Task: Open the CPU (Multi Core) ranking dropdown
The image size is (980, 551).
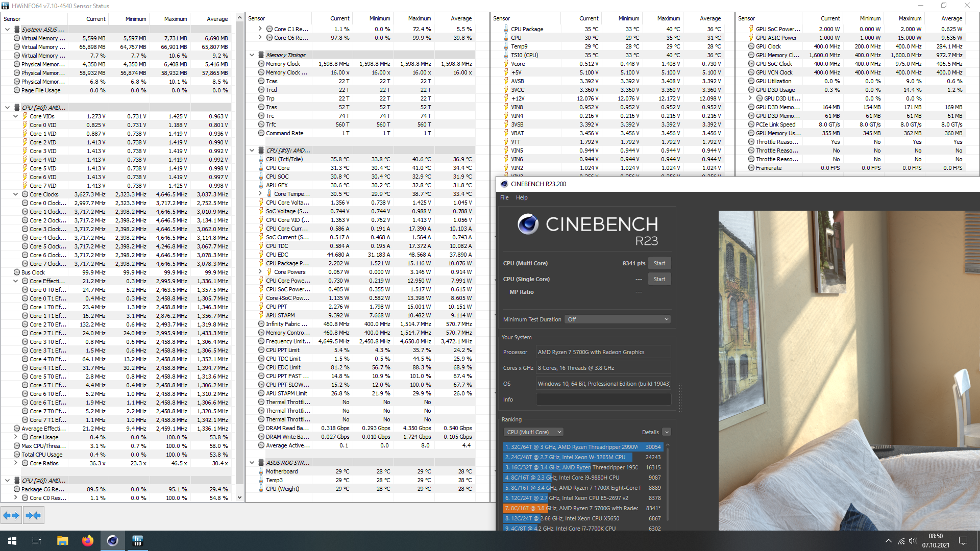Action: (533, 432)
